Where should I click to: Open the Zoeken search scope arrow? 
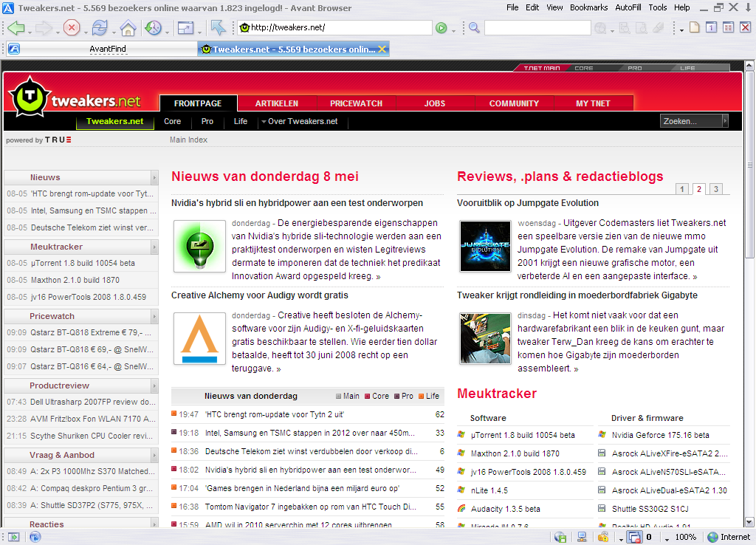(x=725, y=121)
